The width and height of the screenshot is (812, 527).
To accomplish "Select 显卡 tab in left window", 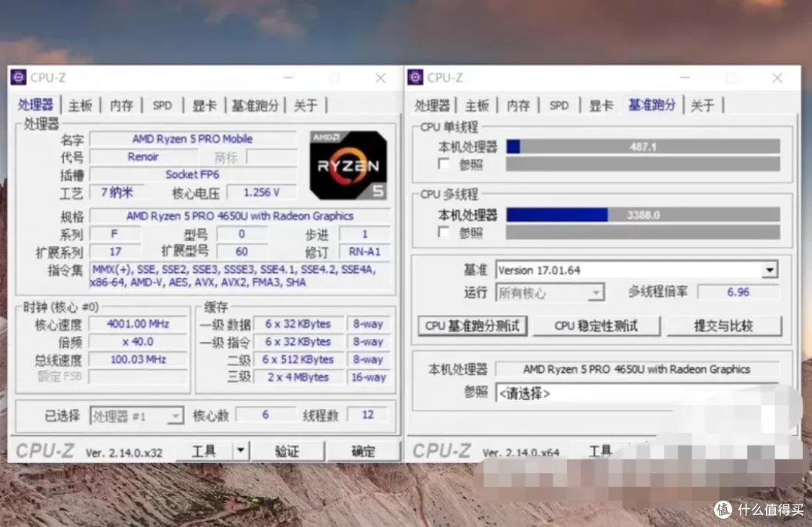I will point(205,105).
